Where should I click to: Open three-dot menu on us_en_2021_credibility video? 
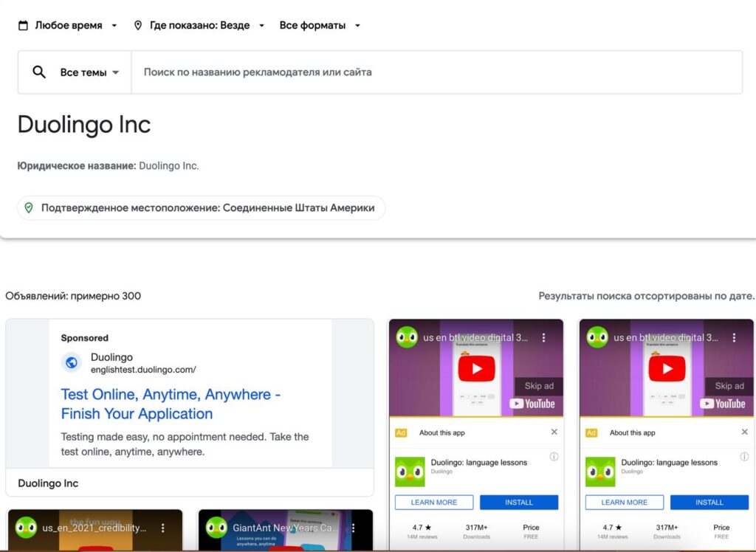point(163,528)
